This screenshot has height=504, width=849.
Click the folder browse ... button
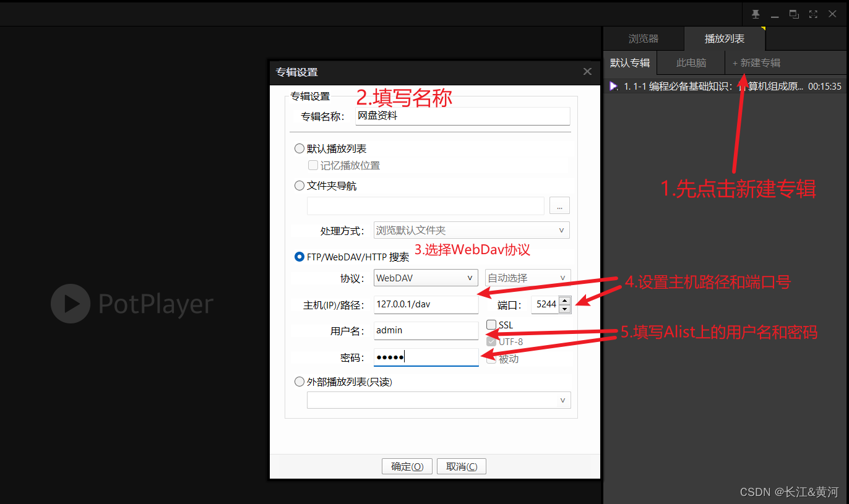[x=559, y=206]
